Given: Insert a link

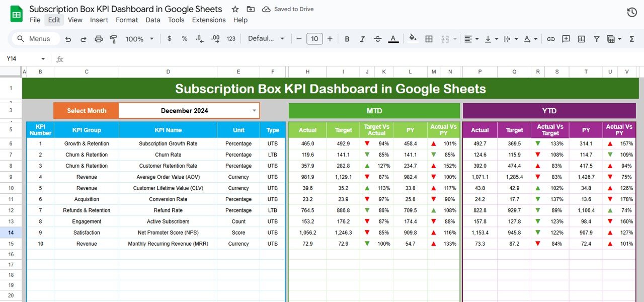Looking at the screenshot, I should click(x=551, y=39).
